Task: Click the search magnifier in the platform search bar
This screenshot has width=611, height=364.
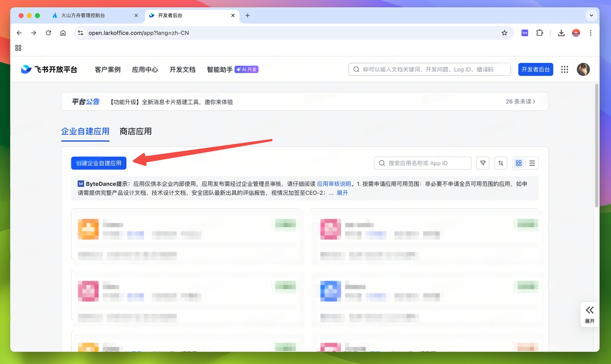Action: tap(356, 69)
